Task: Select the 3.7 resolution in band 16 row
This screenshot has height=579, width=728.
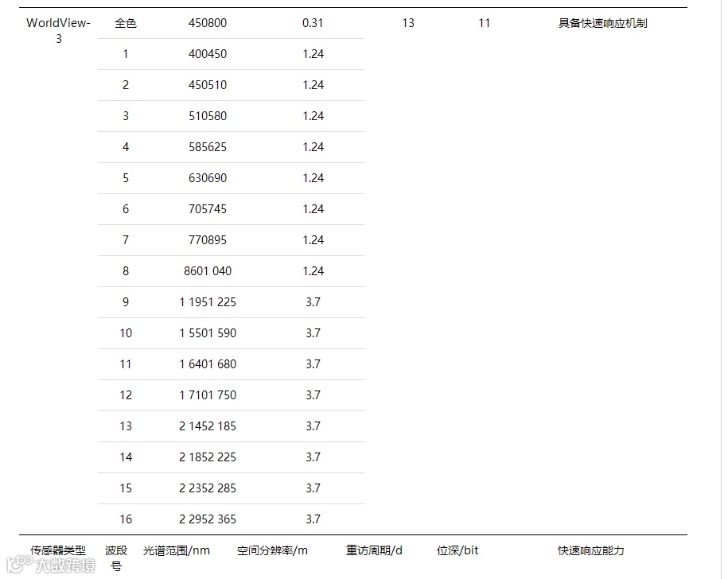Action: pos(313,519)
